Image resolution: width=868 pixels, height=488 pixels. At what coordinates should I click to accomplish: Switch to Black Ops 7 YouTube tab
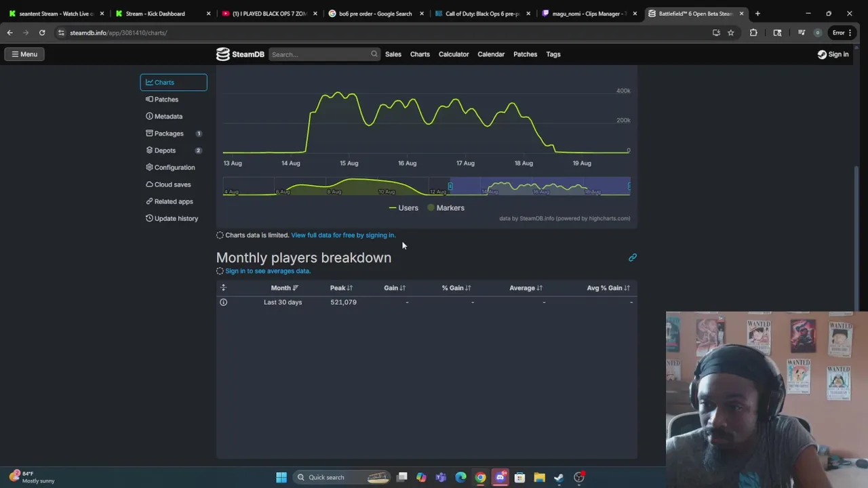[269, 14]
